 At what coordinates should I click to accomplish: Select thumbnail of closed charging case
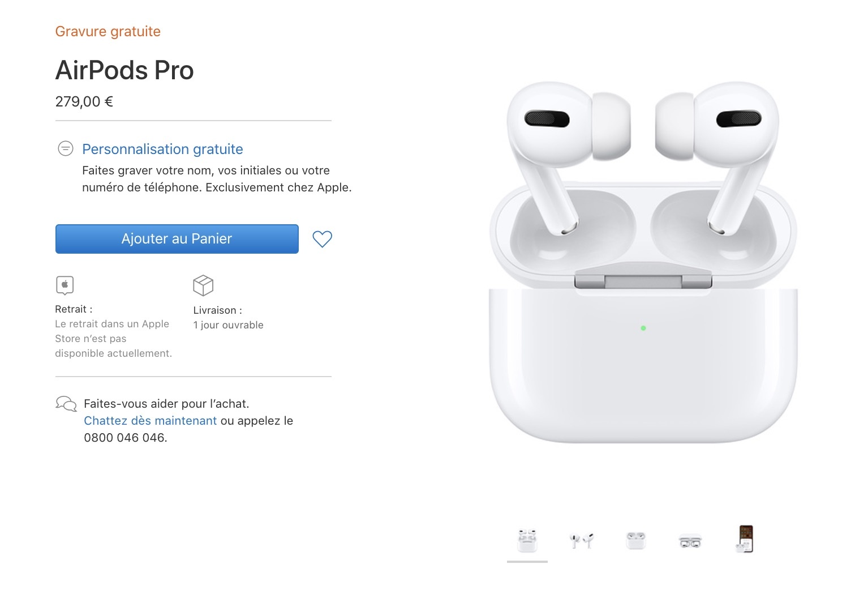pos(636,541)
